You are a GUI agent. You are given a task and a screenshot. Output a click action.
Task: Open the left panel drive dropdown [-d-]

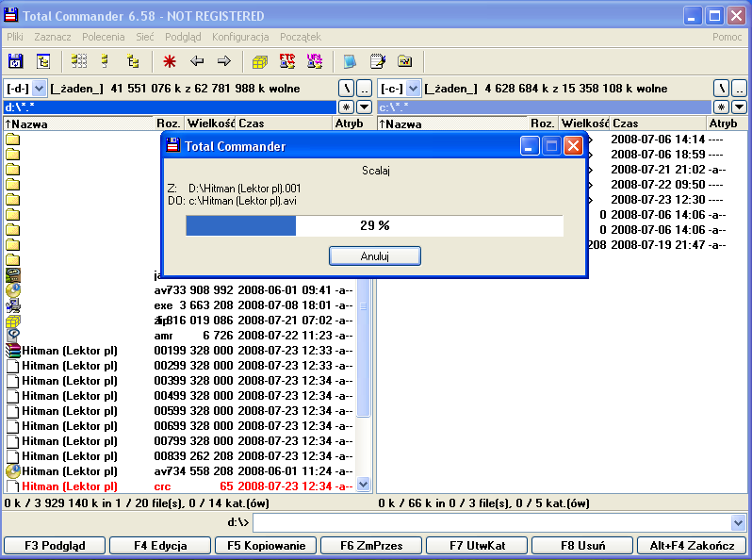(x=25, y=89)
